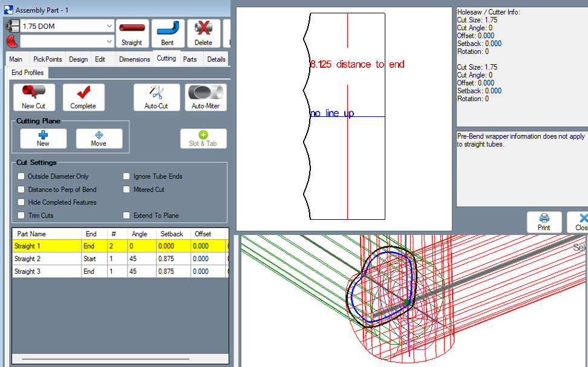Click the Angle column header
The image size is (588, 367).
pos(142,234)
